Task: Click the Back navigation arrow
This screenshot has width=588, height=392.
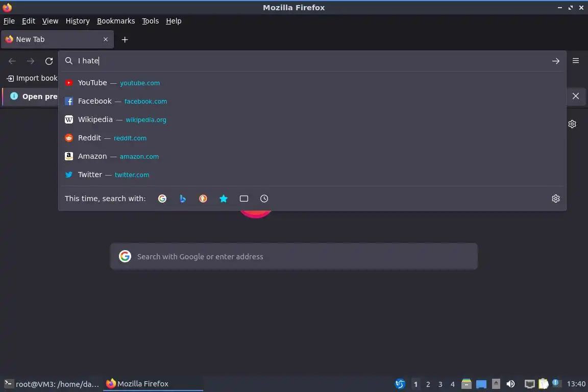Action: [12, 61]
